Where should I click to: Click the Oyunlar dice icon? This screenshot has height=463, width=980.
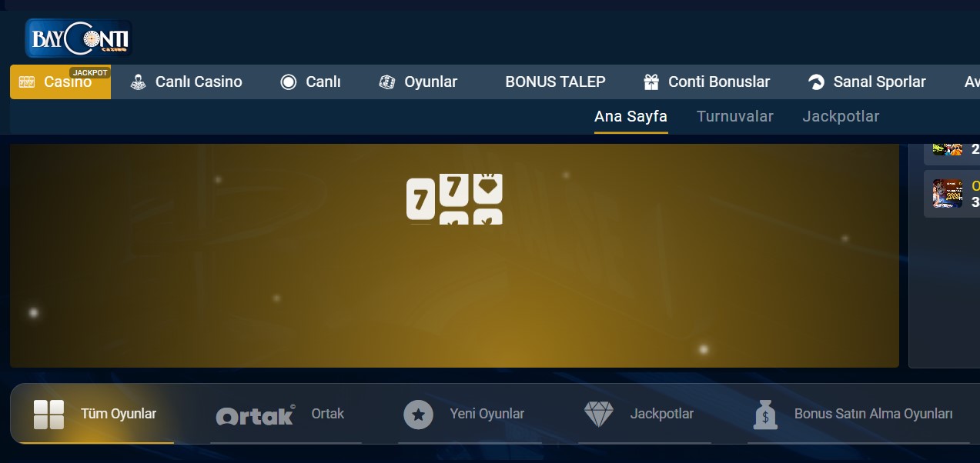click(x=387, y=82)
